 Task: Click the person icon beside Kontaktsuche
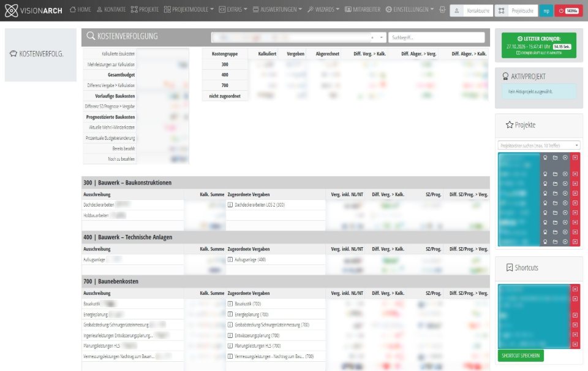click(457, 11)
